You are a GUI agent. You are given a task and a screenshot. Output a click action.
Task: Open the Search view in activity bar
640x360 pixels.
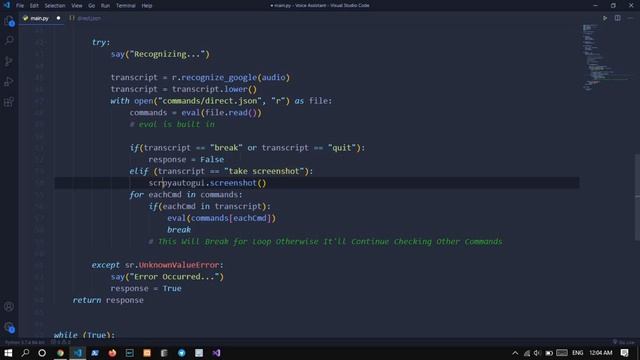click(x=9, y=40)
